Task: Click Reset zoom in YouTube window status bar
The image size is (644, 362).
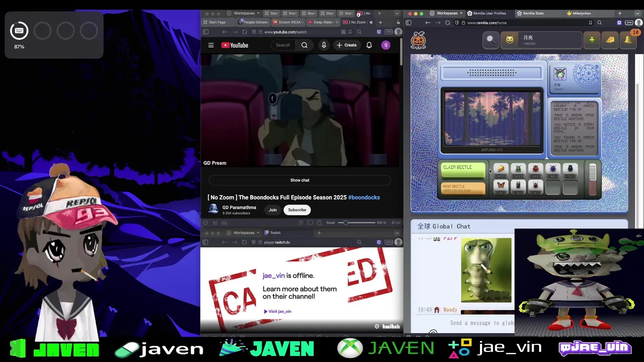Action: 331,222
